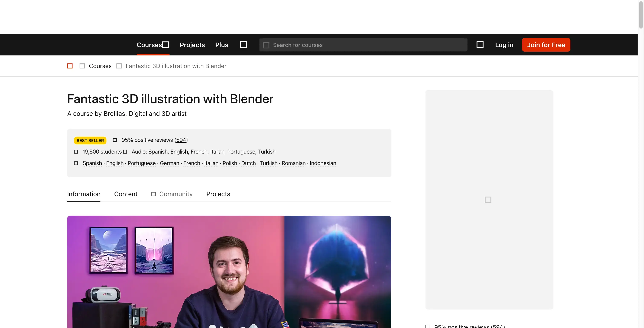Click the home icon in the breadcrumb
Viewport: 644px width, 328px height.
tap(70, 66)
